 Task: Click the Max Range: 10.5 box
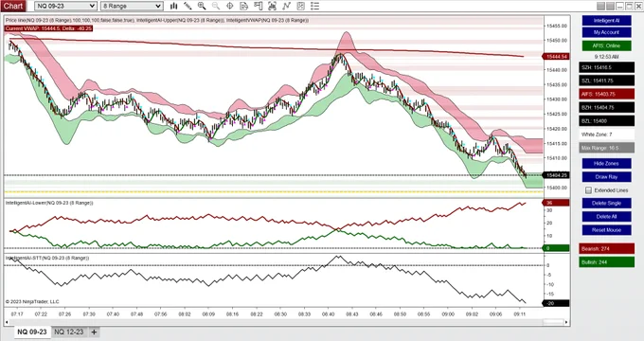coord(607,148)
